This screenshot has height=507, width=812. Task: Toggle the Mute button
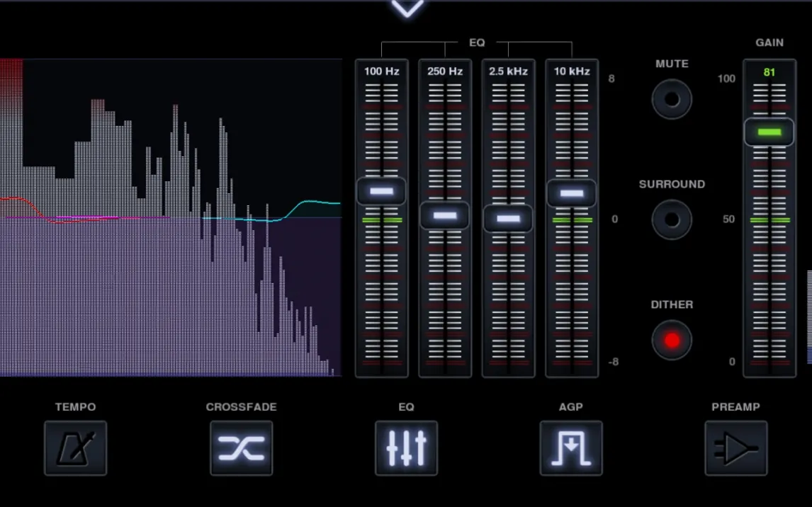pyautogui.click(x=672, y=99)
